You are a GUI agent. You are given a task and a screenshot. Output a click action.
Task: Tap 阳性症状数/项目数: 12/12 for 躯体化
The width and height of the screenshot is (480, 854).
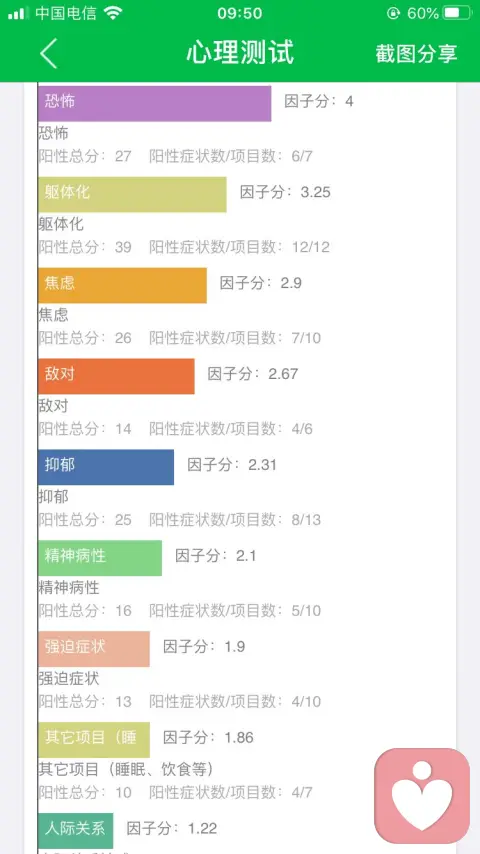coord(240,247)
